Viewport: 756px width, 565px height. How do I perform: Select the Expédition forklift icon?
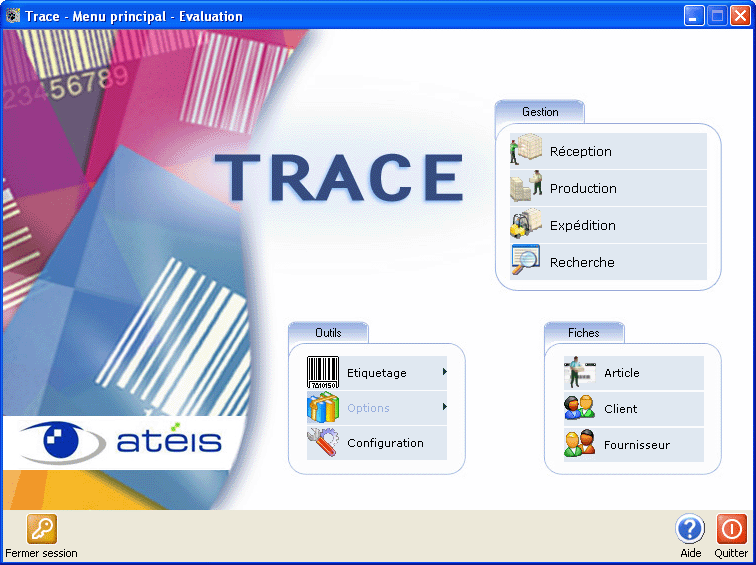point(526,225)
